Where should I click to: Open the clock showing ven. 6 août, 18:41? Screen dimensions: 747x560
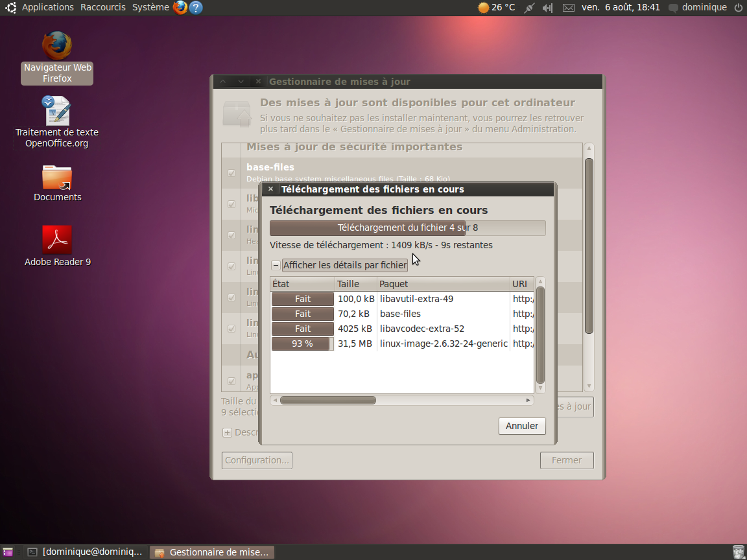pos(621,7)
